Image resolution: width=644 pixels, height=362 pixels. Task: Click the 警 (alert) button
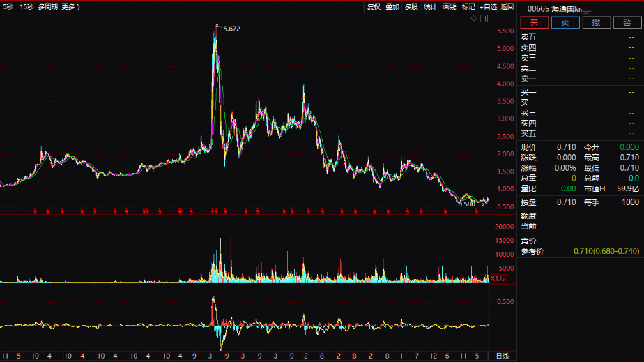[627, 22]
